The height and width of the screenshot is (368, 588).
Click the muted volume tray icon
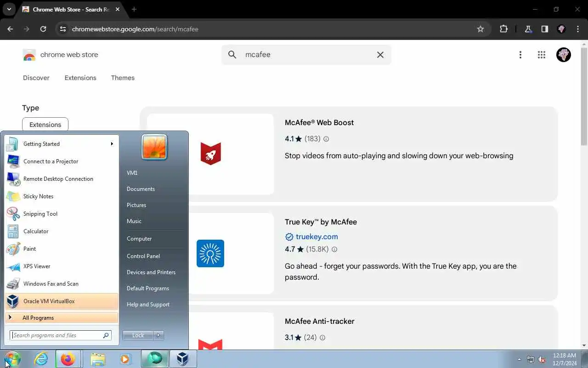(542, 360)
